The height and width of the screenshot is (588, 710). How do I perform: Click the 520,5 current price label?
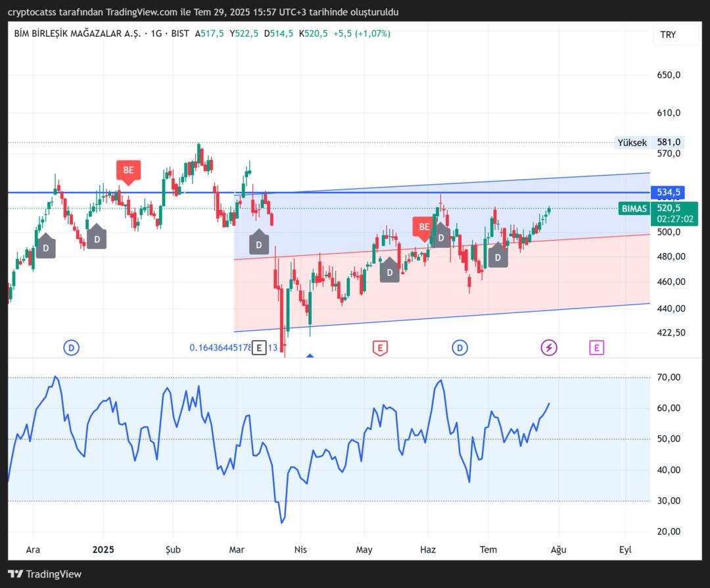point(669,208)
